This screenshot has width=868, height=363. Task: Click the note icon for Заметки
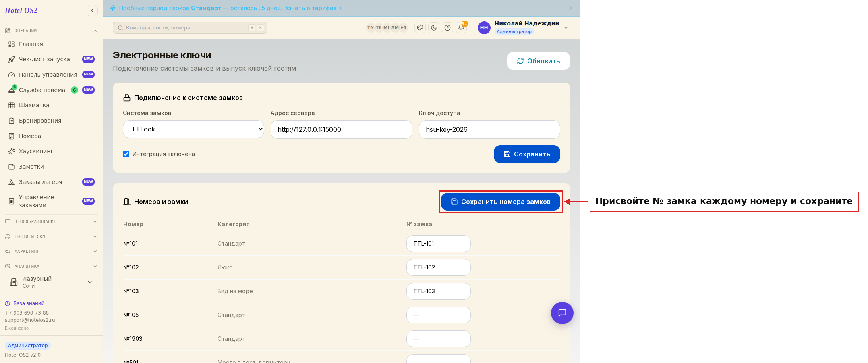click(12, 167)
